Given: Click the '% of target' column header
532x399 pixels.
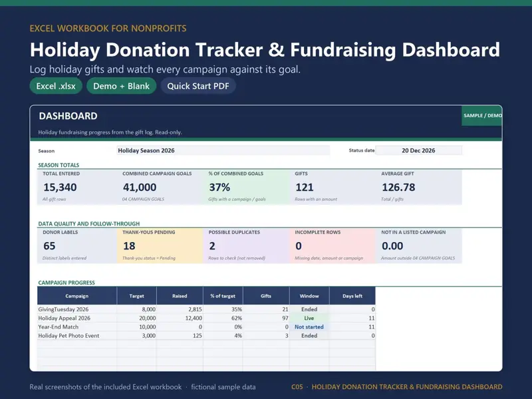Looking at the screenshot, I should (223, 296).
